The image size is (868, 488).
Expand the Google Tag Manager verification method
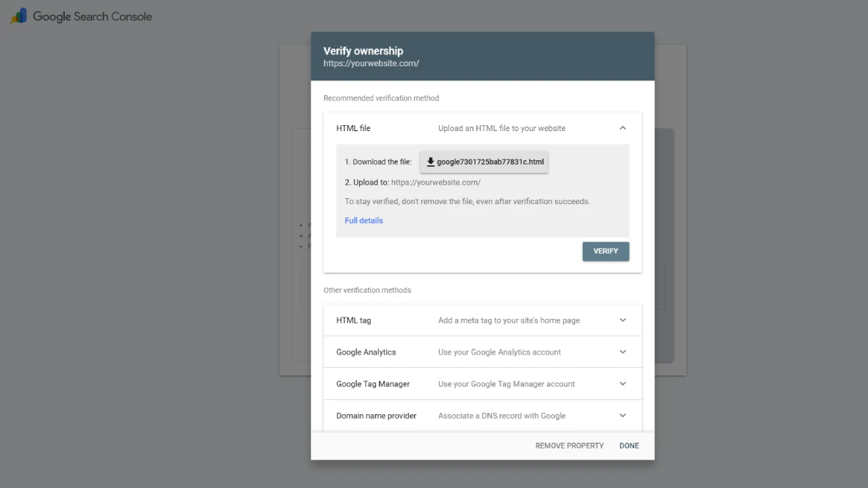(622, 384)
